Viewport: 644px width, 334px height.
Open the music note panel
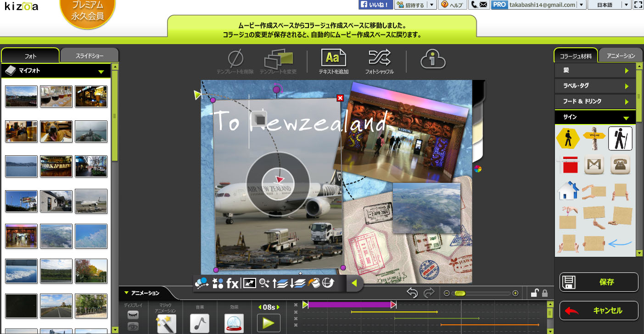(200, 323)
